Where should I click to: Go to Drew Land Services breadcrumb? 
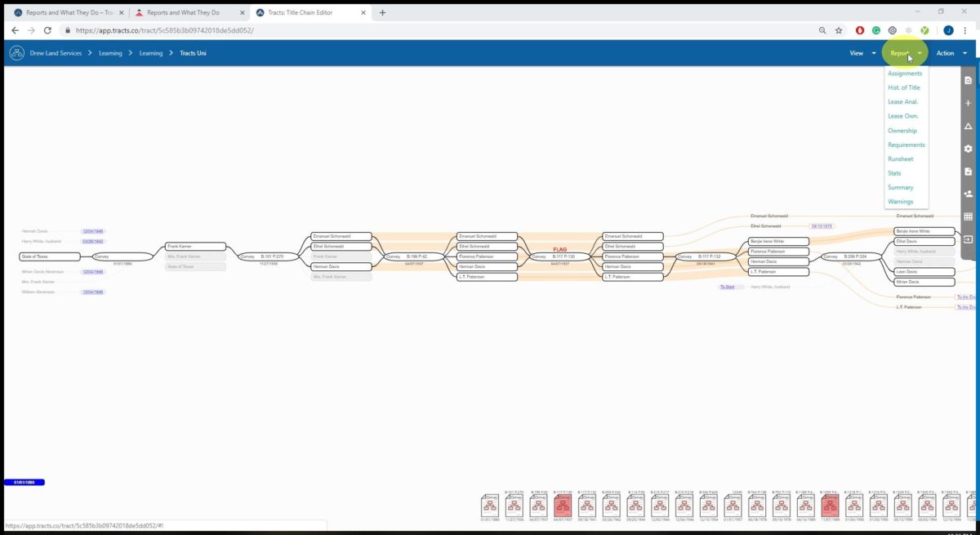click(x=55, y=53)
